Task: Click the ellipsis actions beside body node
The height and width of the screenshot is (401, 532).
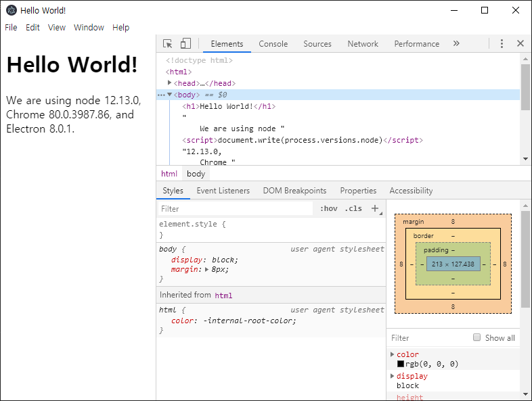Action: pos(161,95)
